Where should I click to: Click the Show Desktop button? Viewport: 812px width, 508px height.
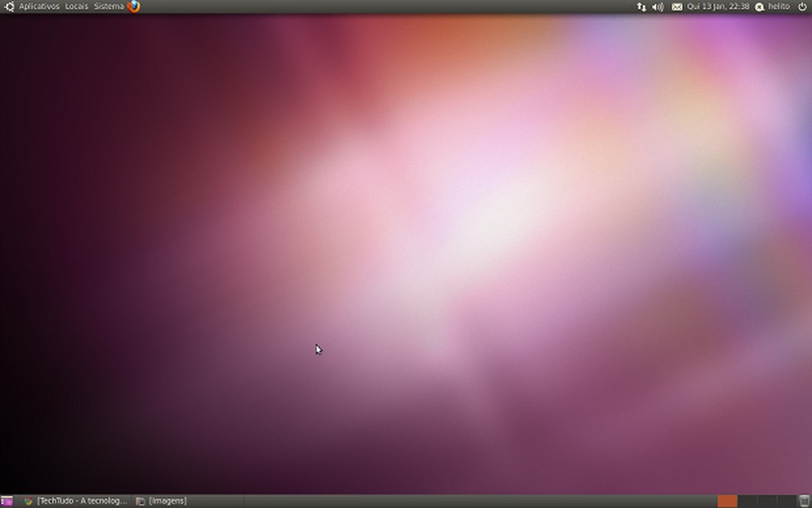pos(7,501)
